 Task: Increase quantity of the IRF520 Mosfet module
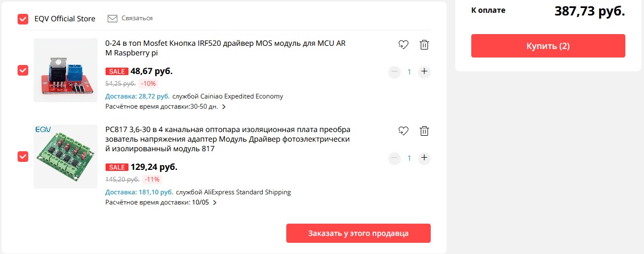424,71
